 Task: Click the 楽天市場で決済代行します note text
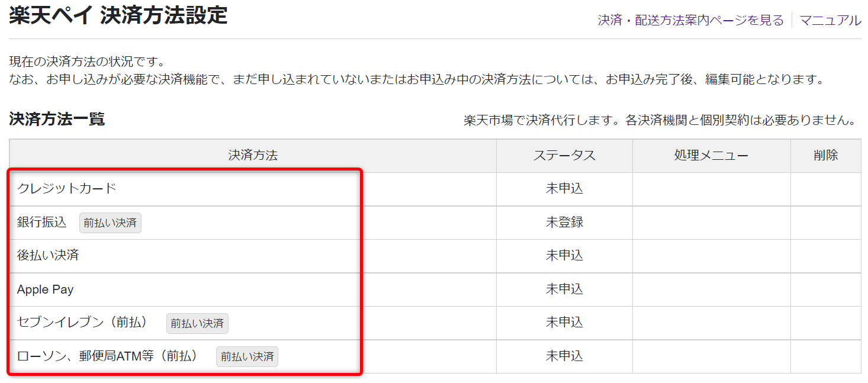coord(660,121)
